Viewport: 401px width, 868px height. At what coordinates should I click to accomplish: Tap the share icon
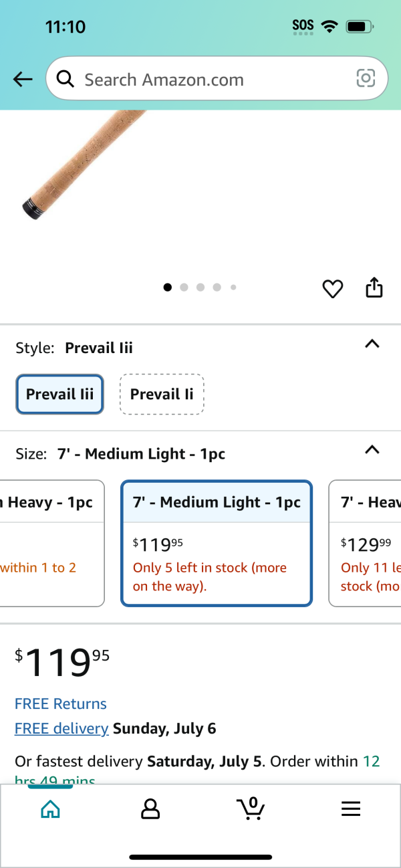click(374, 287)
